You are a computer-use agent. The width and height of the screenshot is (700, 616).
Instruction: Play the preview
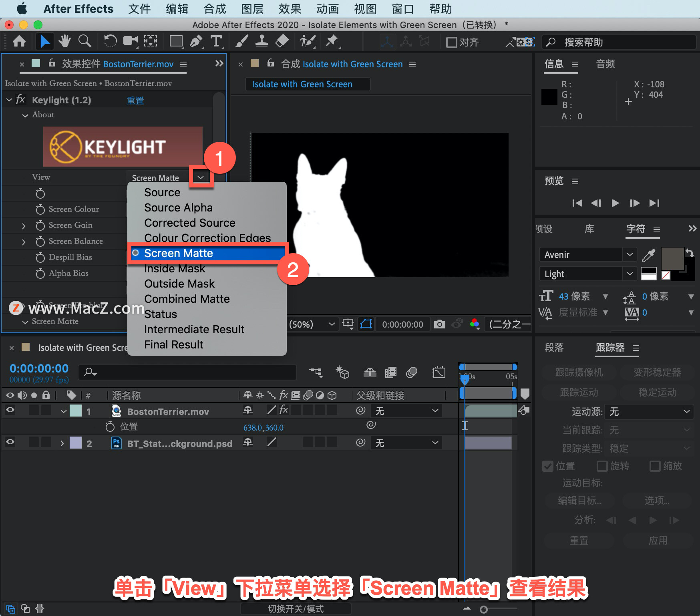pyautogui.click(x=616, y=203)
